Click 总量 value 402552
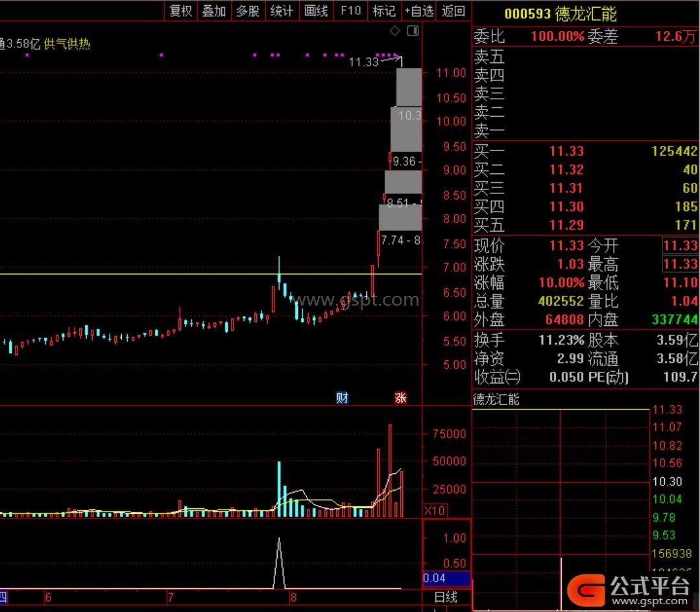The image size is (700, 612). coord(561,300)
